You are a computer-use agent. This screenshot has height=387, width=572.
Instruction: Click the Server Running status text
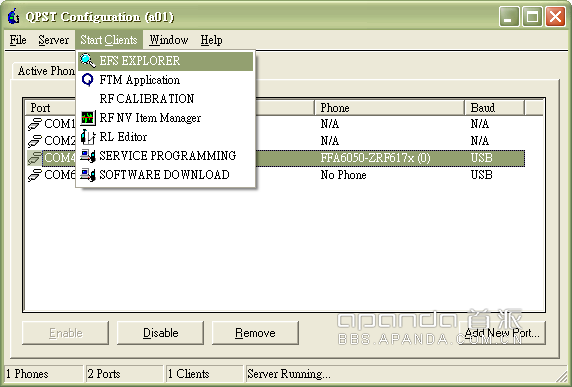point(289,374)
